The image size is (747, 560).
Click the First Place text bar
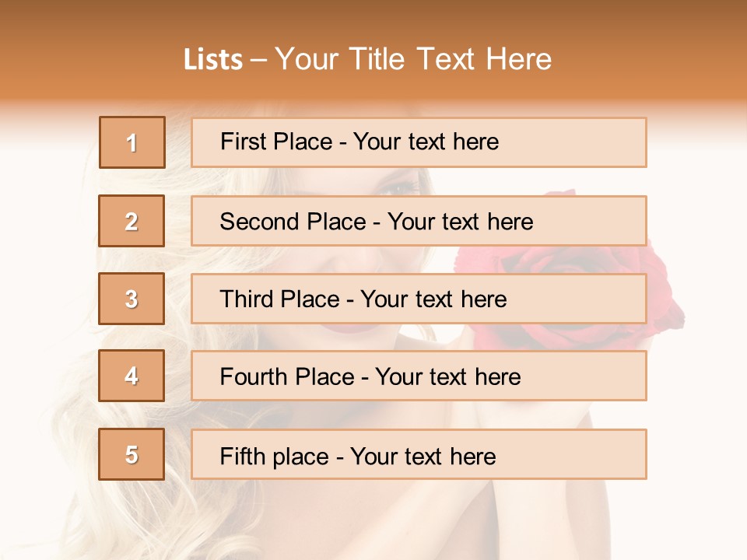click(419, 142)
